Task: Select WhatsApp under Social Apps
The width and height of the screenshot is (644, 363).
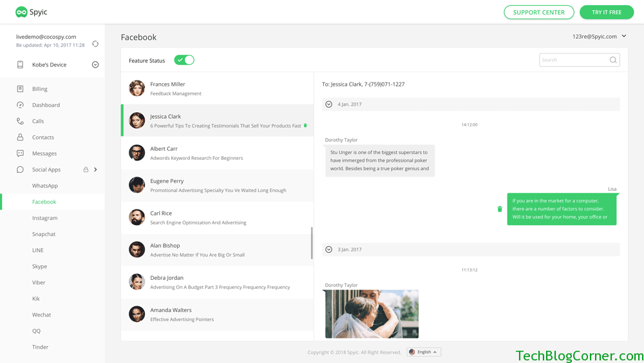Action: tap(45, 186)
